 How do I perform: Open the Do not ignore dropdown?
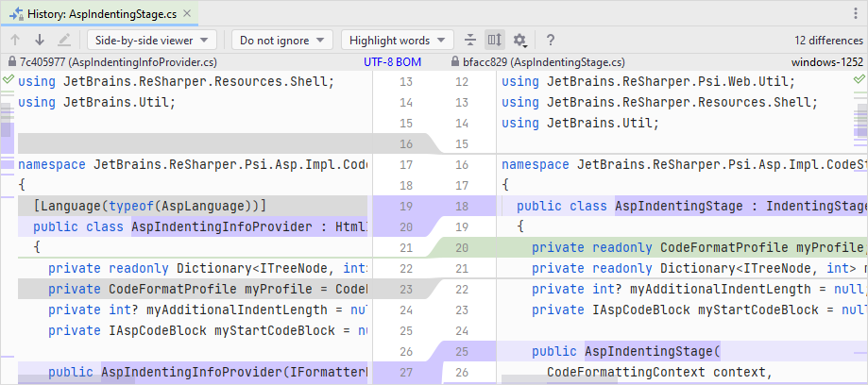pos(281,41)
